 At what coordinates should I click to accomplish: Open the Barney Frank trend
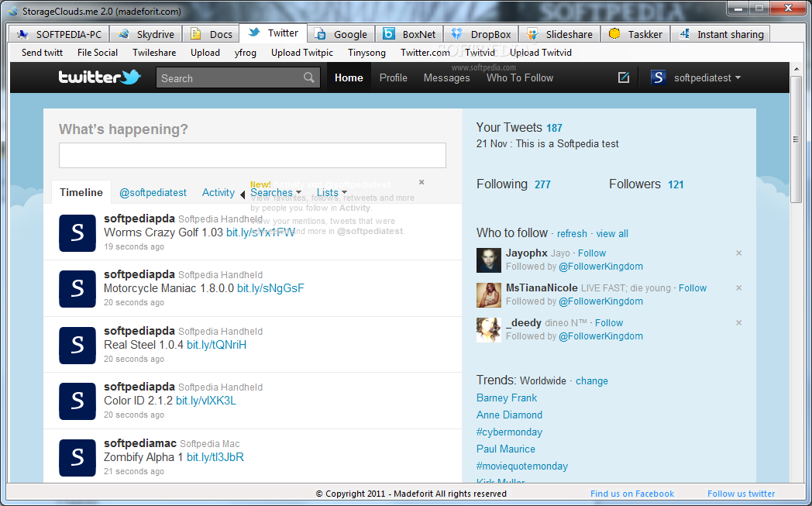click(507, 398)
